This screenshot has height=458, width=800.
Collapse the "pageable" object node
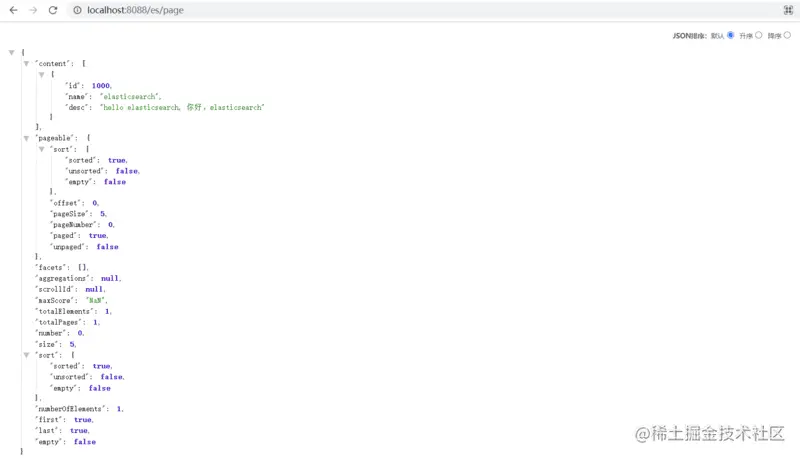27,138
